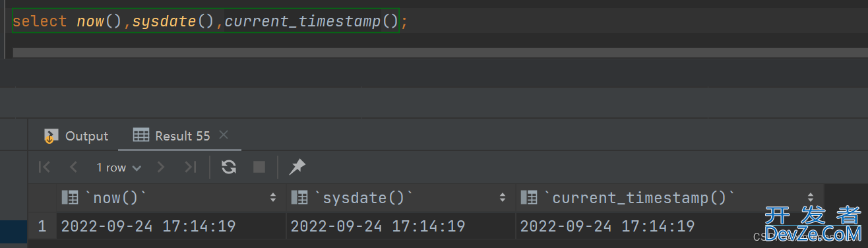Jump to last page of results
This screenshot has width=868, height=248.
point(190,168)
